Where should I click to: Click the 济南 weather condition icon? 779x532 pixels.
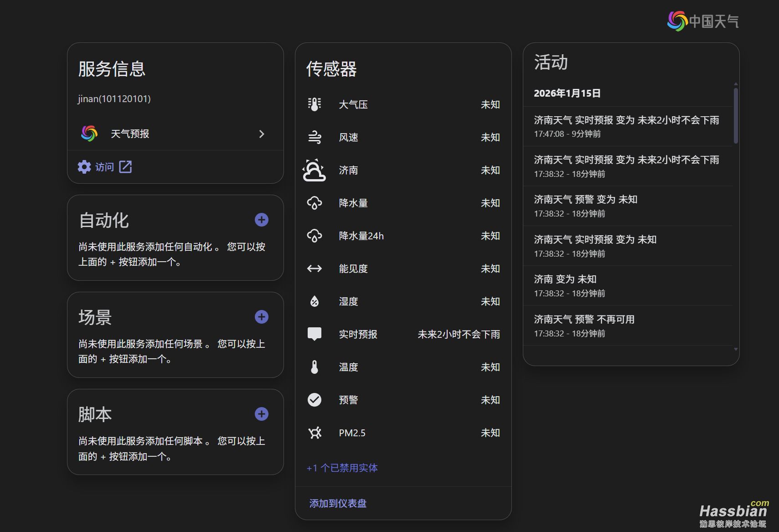coord(314,170)
